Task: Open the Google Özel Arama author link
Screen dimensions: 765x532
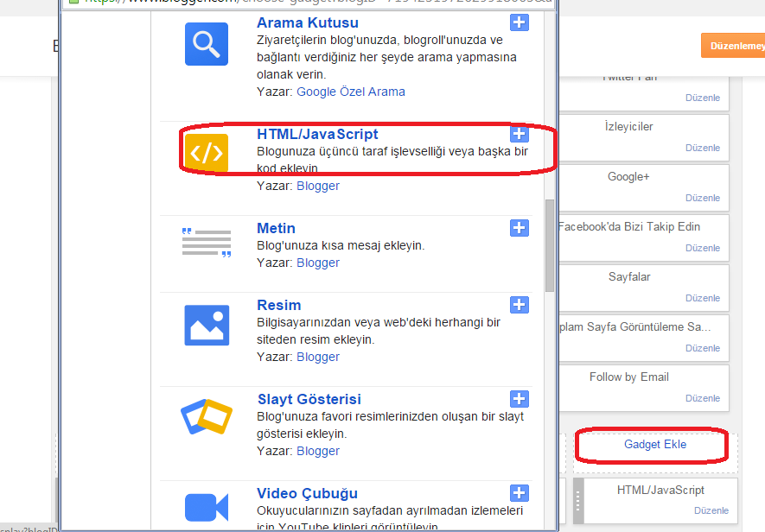Action: pyautogui.click(x=351, y=92)
